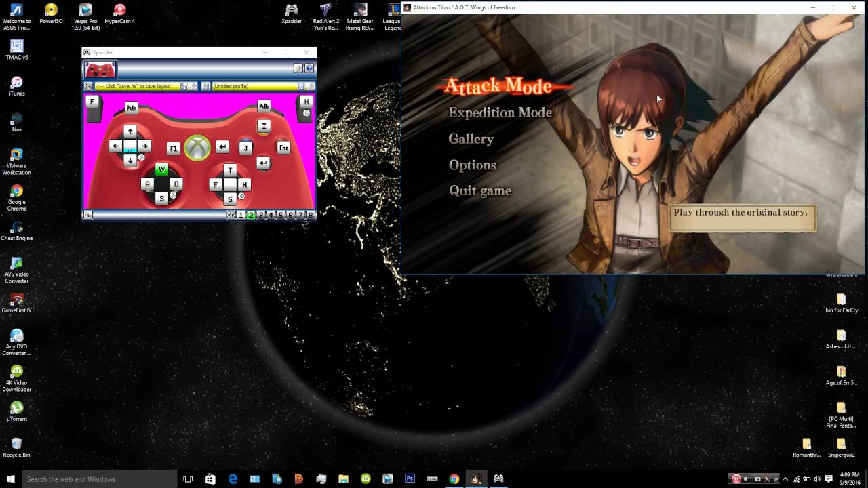This screenshot has height=488, width=868.
Task: Open Cheat Engine desktop icon
Action: pos(16,230)
